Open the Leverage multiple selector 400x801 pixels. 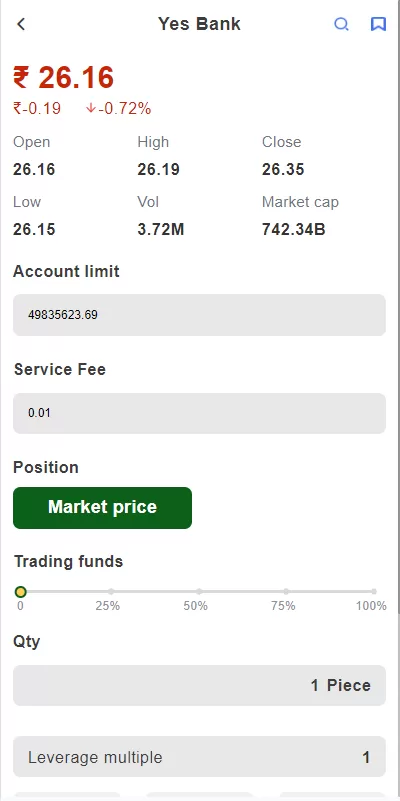tap(199, 757)
